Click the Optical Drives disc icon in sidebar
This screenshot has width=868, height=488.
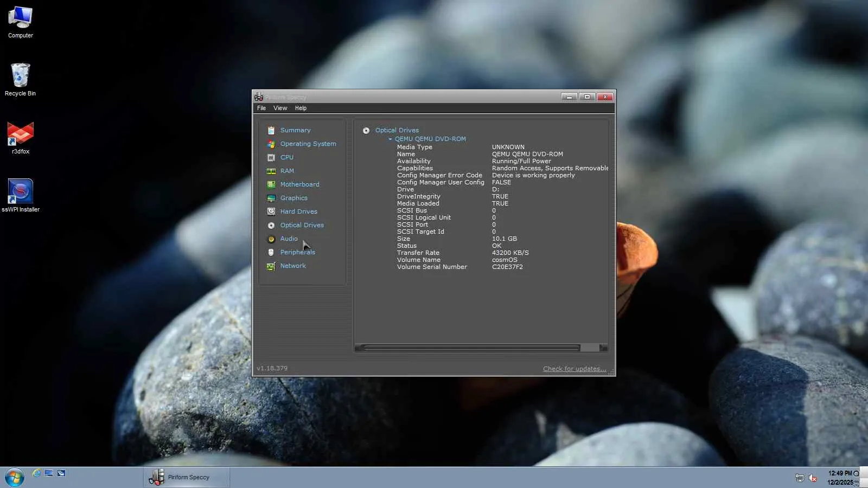[x=271, y=225]
